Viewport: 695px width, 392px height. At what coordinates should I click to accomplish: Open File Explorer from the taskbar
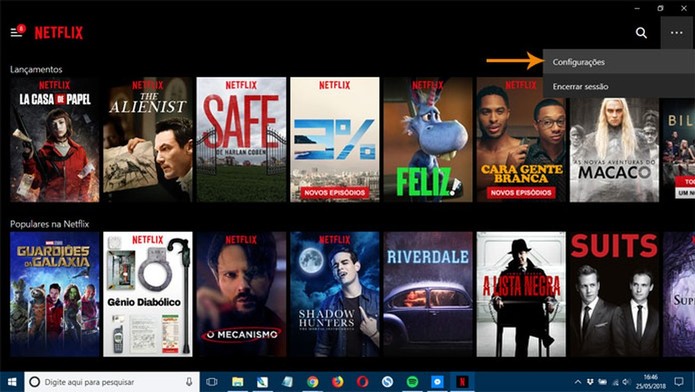pyautogui.click(x=238, y=382)
